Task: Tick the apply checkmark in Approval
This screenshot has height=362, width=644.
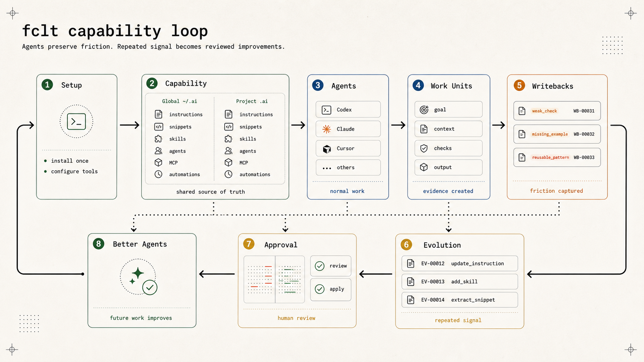Action: click(320, 289)
